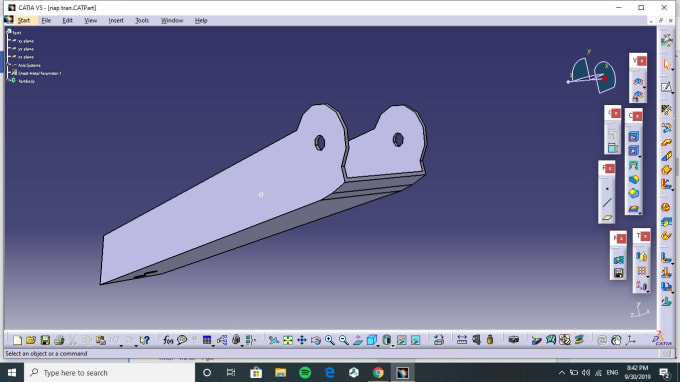Expand the PartBody node in the tree
This screenshot has height=382, width=680.
point(8,81)
